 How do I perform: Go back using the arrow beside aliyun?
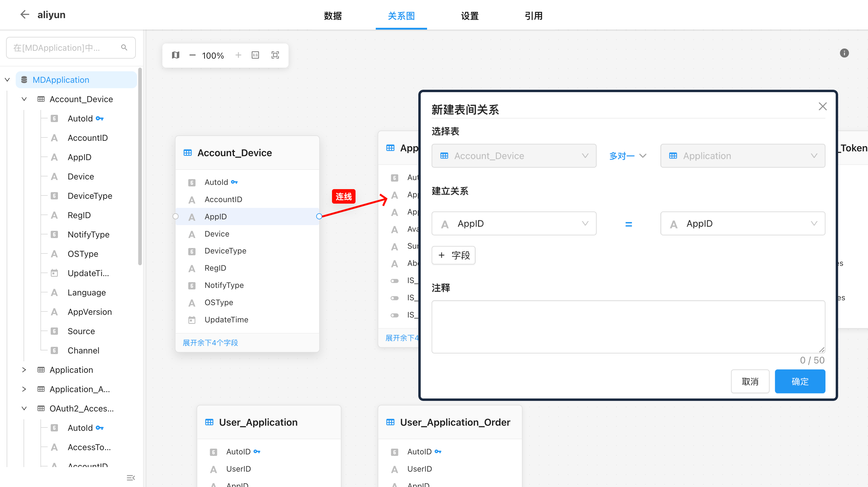[x=25, y=15]
